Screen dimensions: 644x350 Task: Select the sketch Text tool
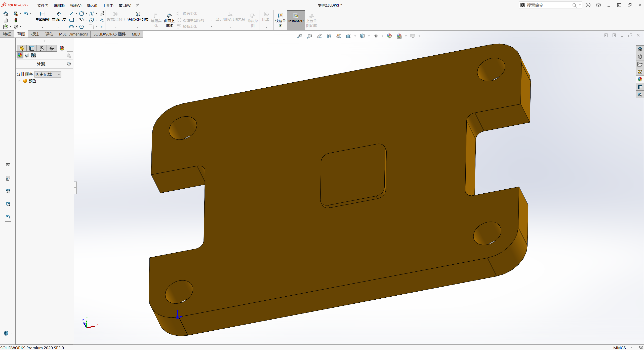[102, 20]
